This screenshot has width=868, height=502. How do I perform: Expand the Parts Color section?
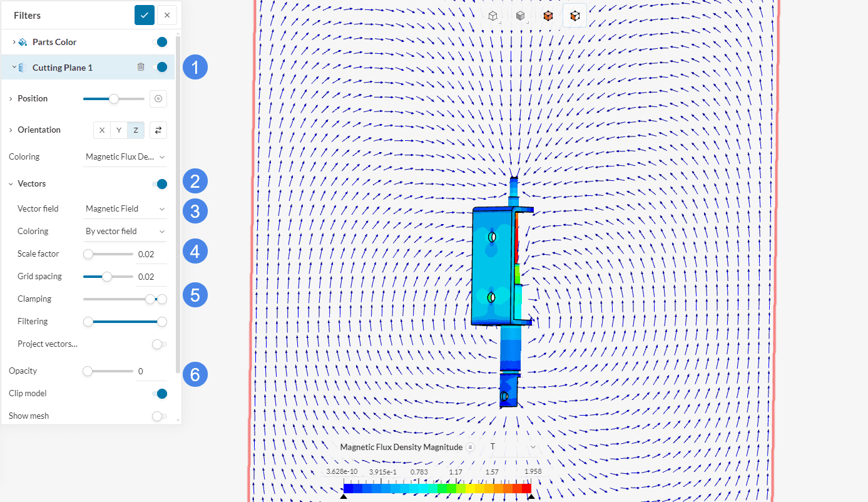(14, 42)
